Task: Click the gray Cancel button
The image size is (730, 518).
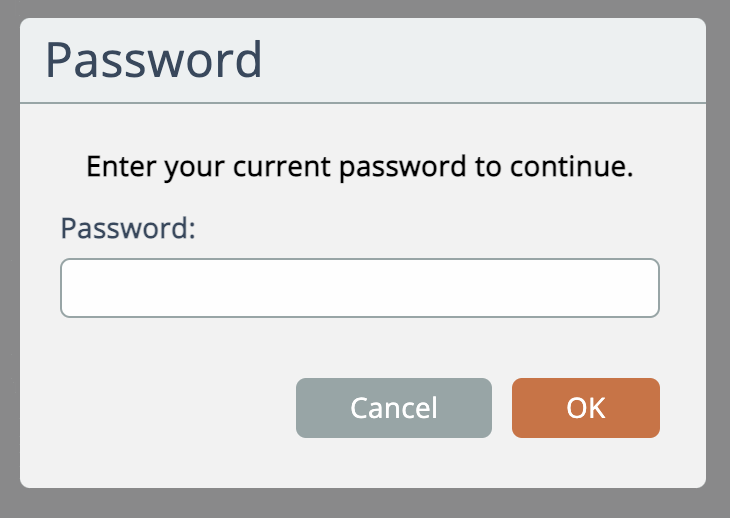Action: (x=393, y=408)
